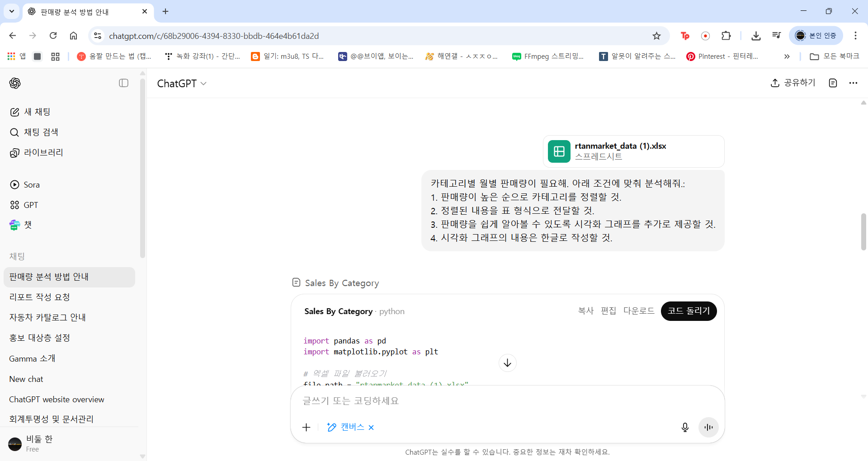The width and height of the screenshot is (868, 461).
Task: Open the rtanmarket_data (1).xlsx attachment
Action: click(634, 151)
